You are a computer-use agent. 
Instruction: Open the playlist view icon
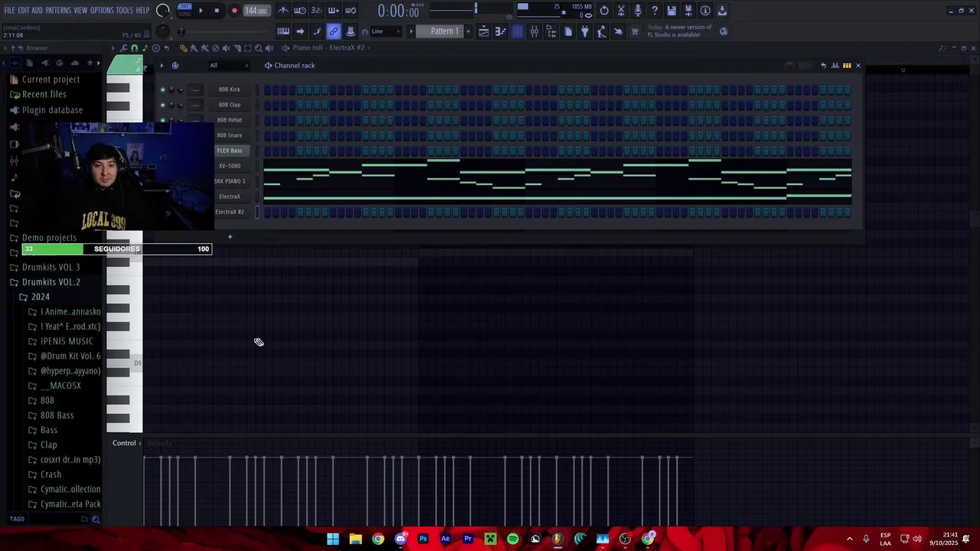click(x=484, y=31)
